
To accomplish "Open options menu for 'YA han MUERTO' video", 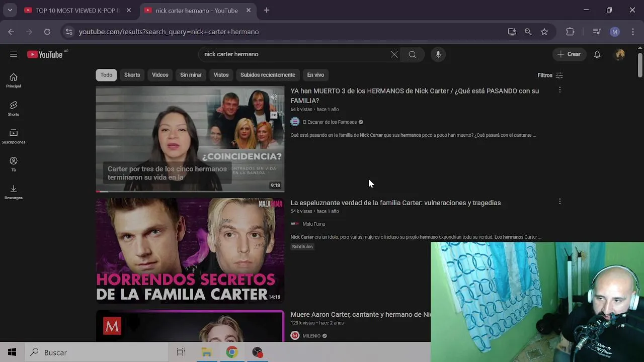I will point(559,90).
